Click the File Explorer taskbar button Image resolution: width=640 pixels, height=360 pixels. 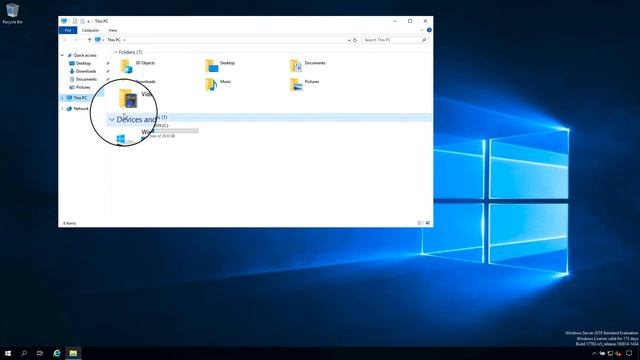coord(73,353)
